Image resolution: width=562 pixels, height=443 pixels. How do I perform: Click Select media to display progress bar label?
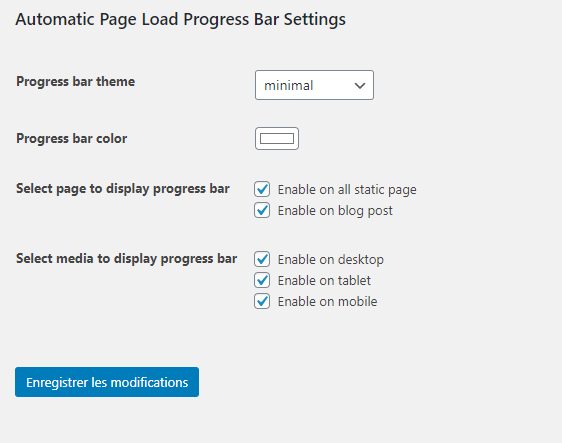pos(127,258)
